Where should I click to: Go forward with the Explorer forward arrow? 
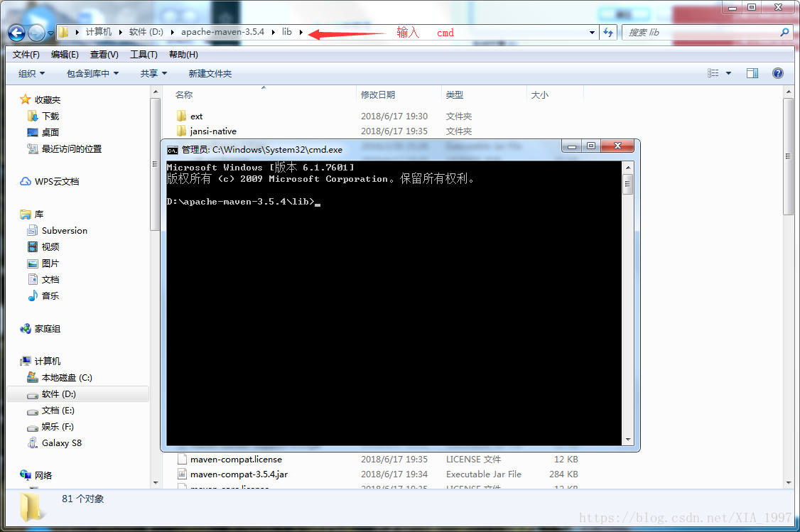[36, 33]
